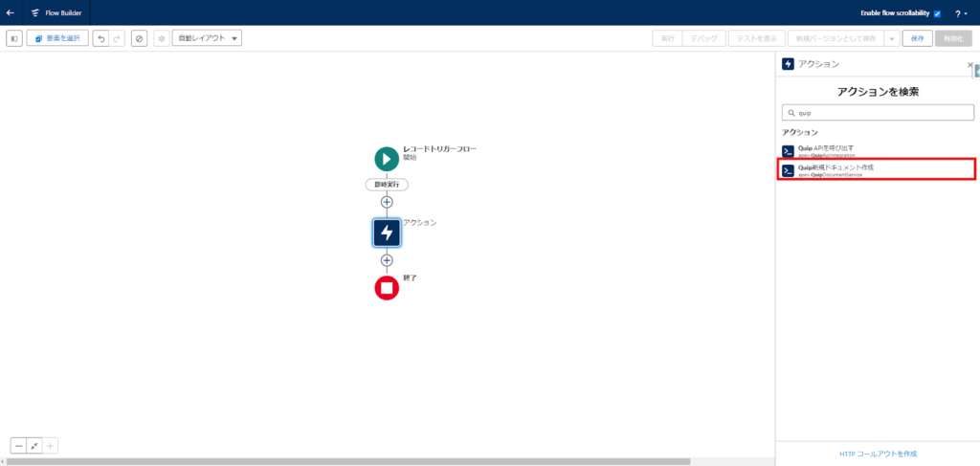Open the 自動レイアウト layout dropdown
The width and height of the screenshot is (980, 466).
pyautogui.click(x=207, y=38)
